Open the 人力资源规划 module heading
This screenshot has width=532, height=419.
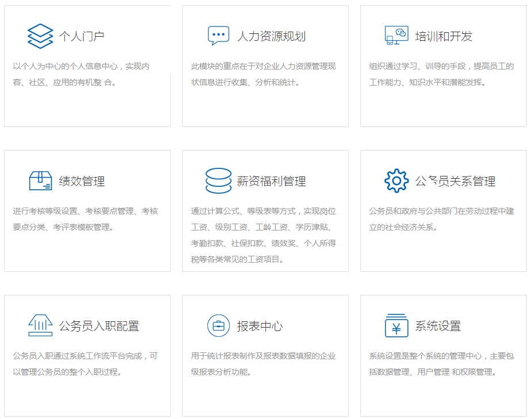271,37
